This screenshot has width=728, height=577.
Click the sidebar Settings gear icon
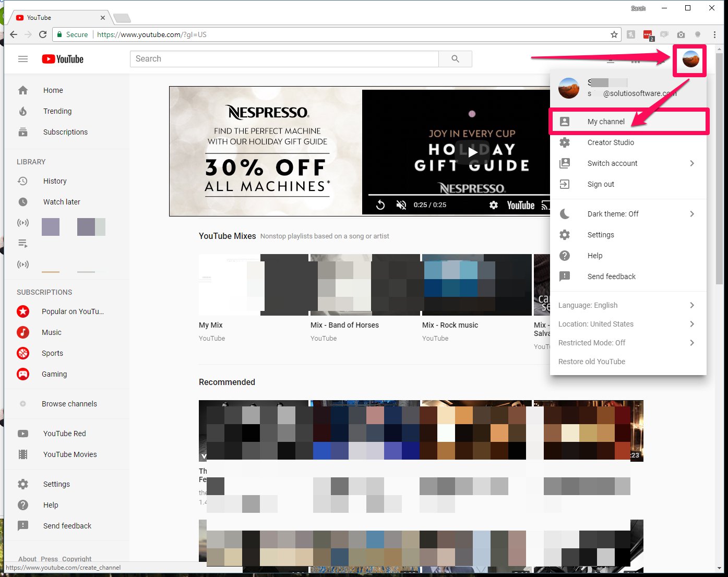[23, 484]
